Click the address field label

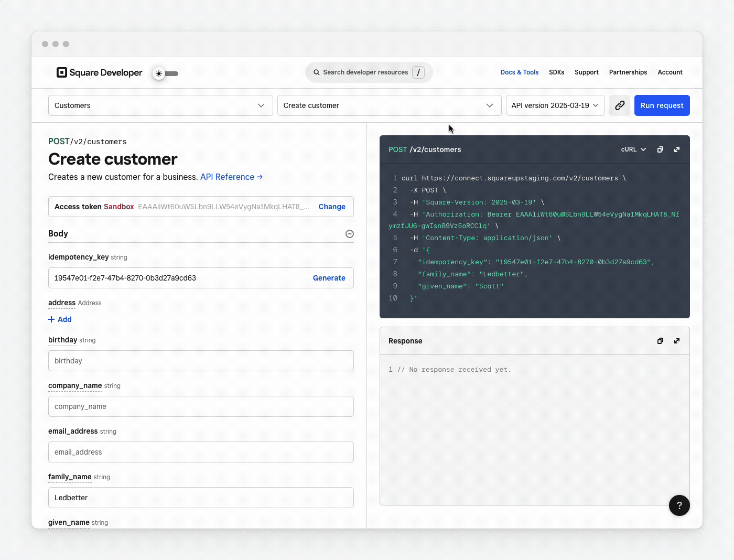coord(62,303)
